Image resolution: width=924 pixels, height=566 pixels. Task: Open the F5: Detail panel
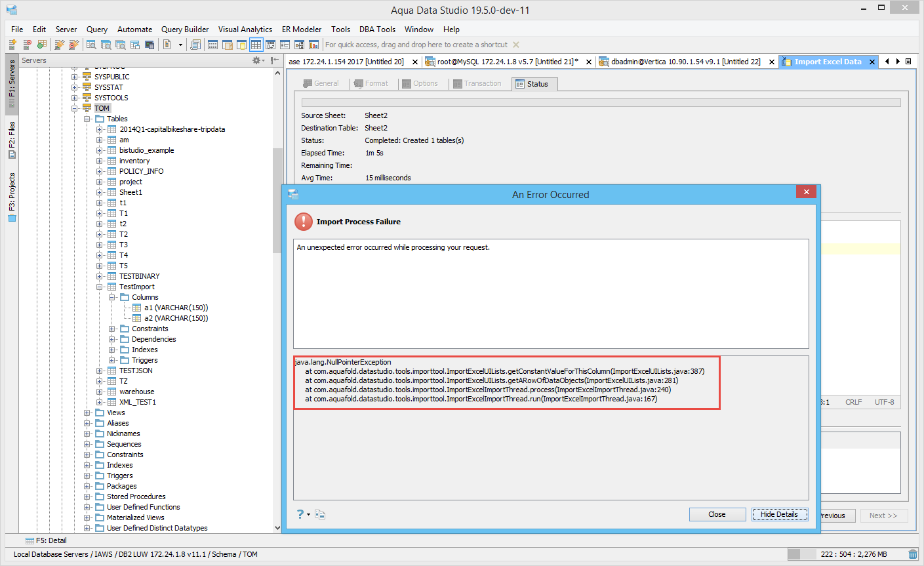point(46,540)
